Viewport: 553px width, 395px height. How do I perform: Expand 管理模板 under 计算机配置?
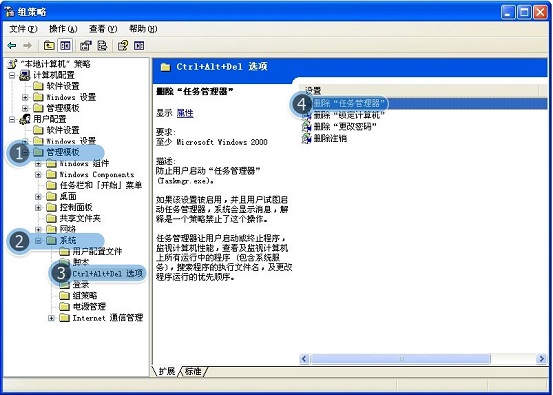tap(25, 108)
